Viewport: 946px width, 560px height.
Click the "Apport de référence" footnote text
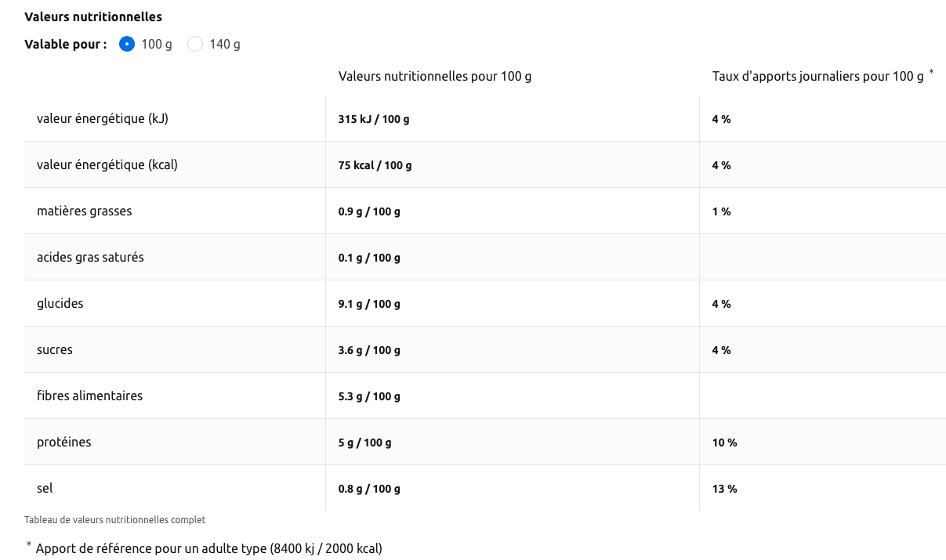click(208, 548)
